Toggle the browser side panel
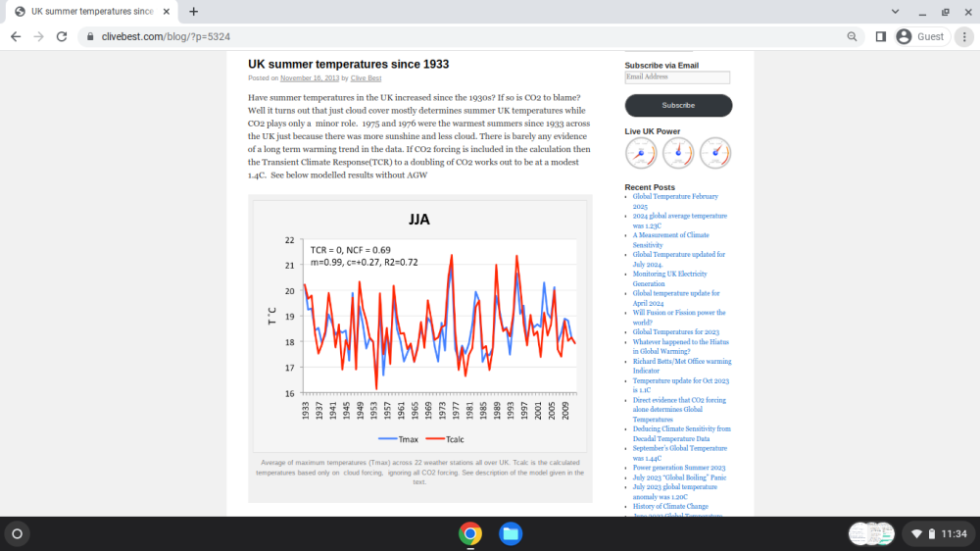 pos(881,37)
